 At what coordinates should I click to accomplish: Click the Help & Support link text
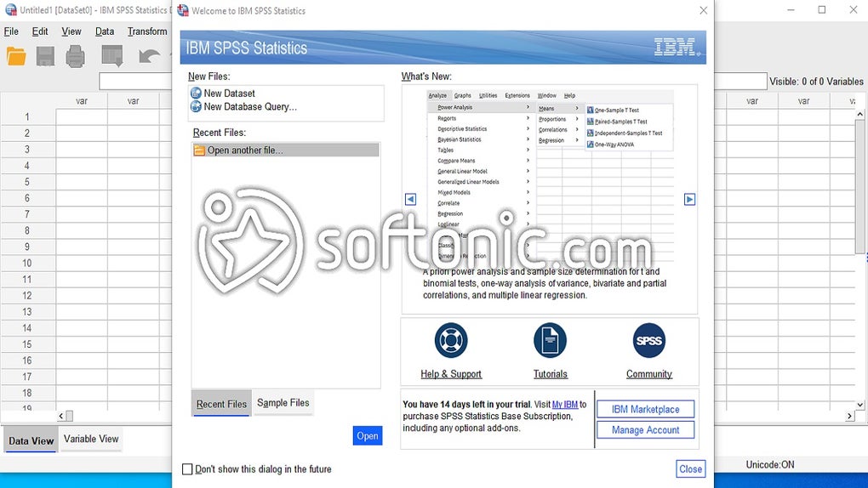click(x=451, y=374)
